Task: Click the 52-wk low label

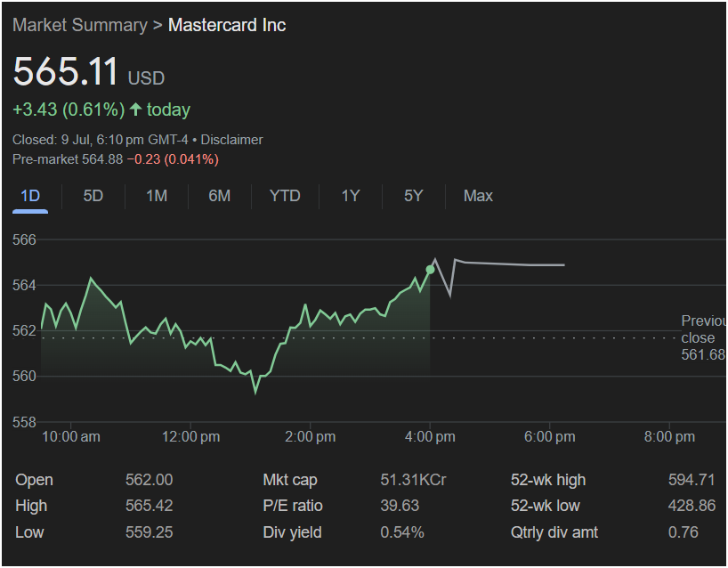Action: [545, 506]
